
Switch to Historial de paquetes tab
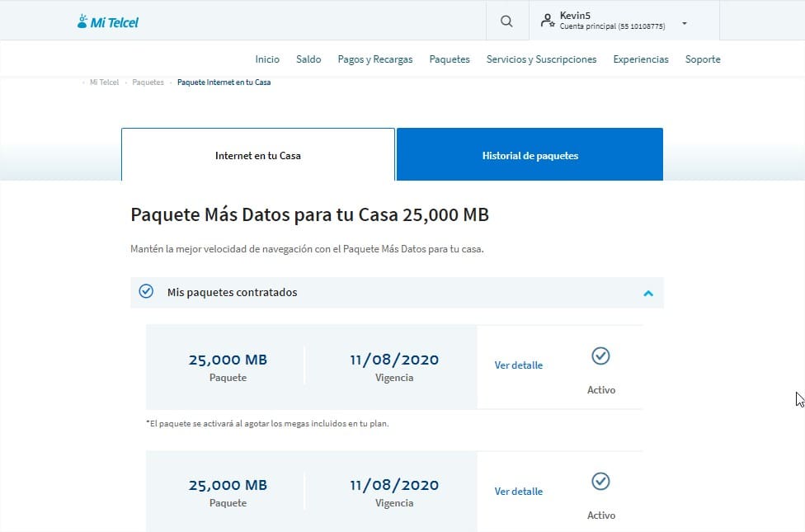click(530, 155)
